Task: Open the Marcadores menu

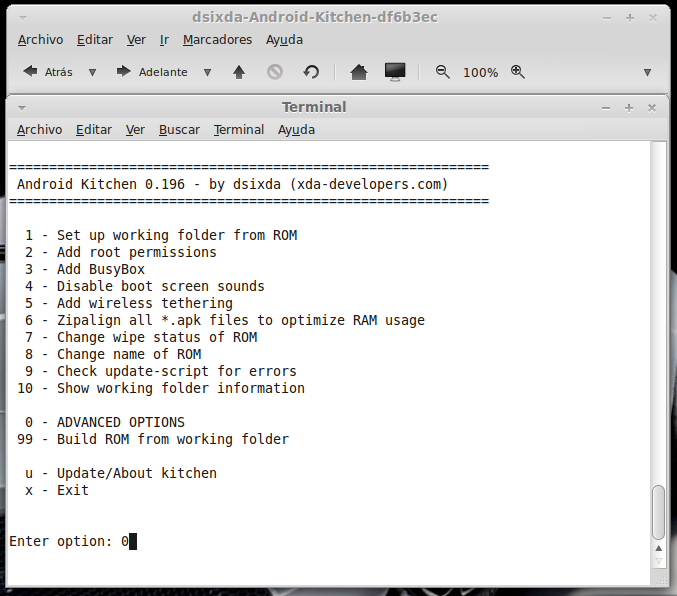Action: pyautogui.click(x=217, y=40)
